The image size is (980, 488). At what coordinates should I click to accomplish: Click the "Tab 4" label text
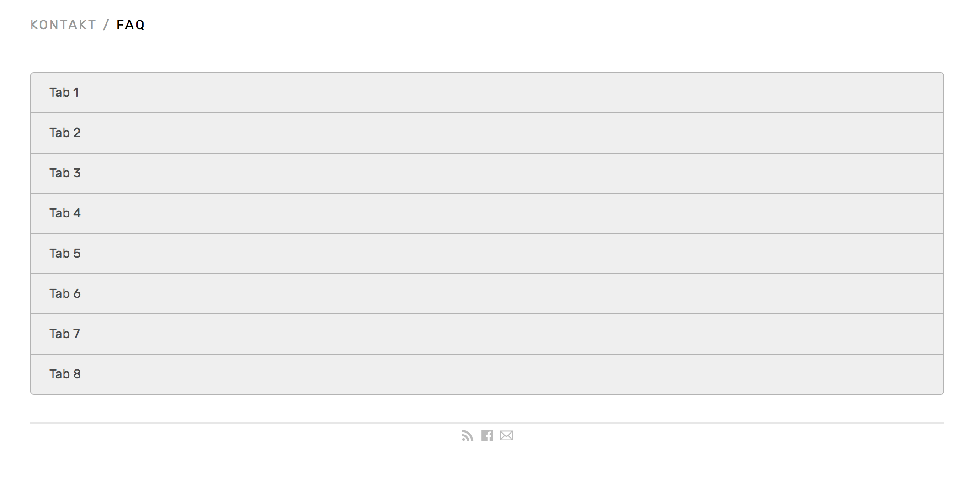pos(65,213)
